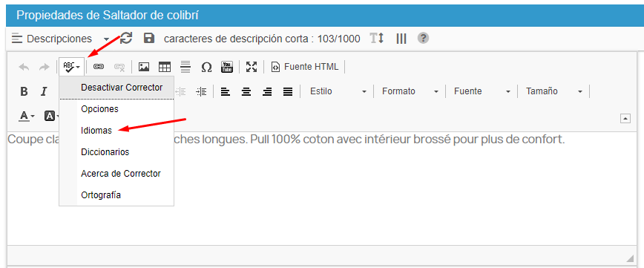The width and height of the screenshot is (644, 268).
Task: Maximize the editor with the fullscreen icon
Action: pos(252,67)
